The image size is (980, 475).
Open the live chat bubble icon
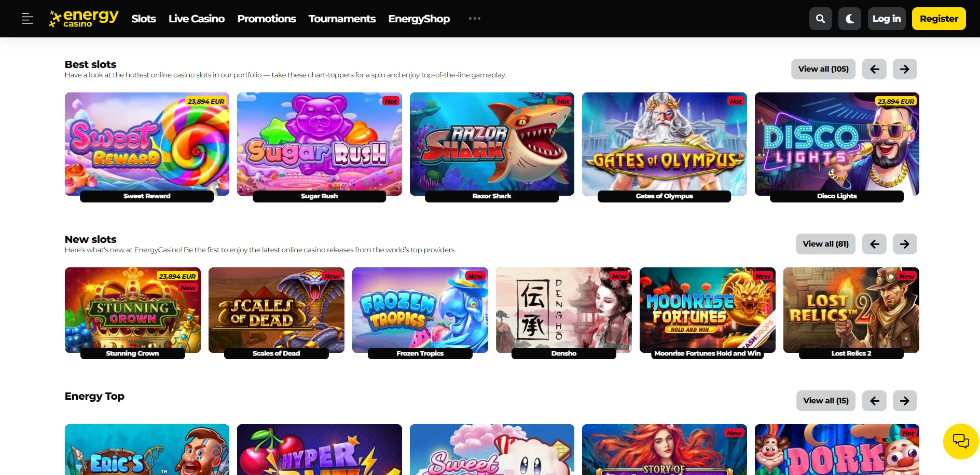(961, 441)
